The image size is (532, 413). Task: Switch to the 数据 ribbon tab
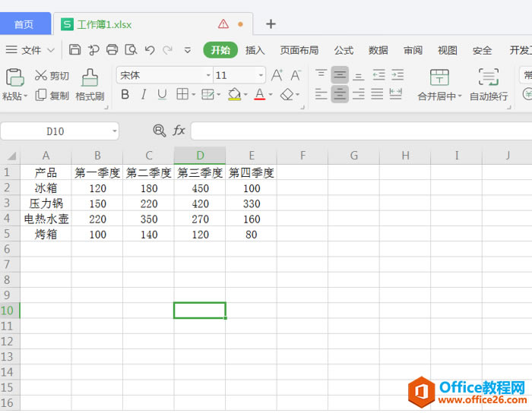[x=378, y=50]
